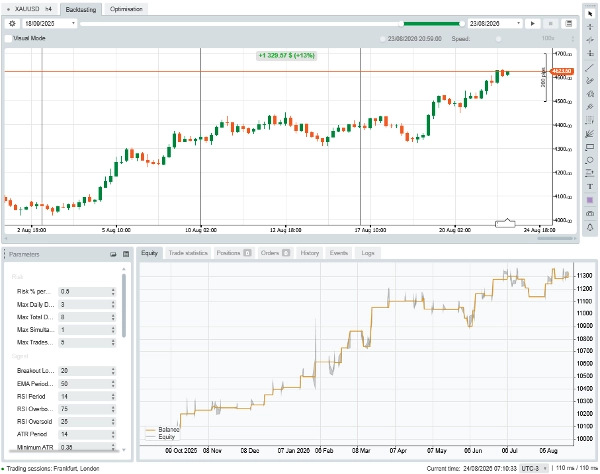Select the crosshair tool
Screen dimensions: 600x474
590,27
